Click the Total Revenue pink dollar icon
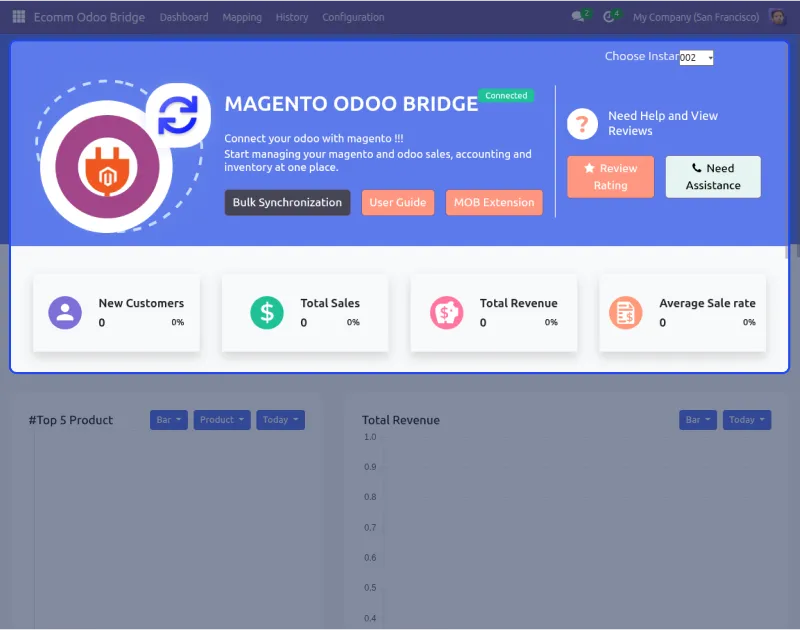 446,312
